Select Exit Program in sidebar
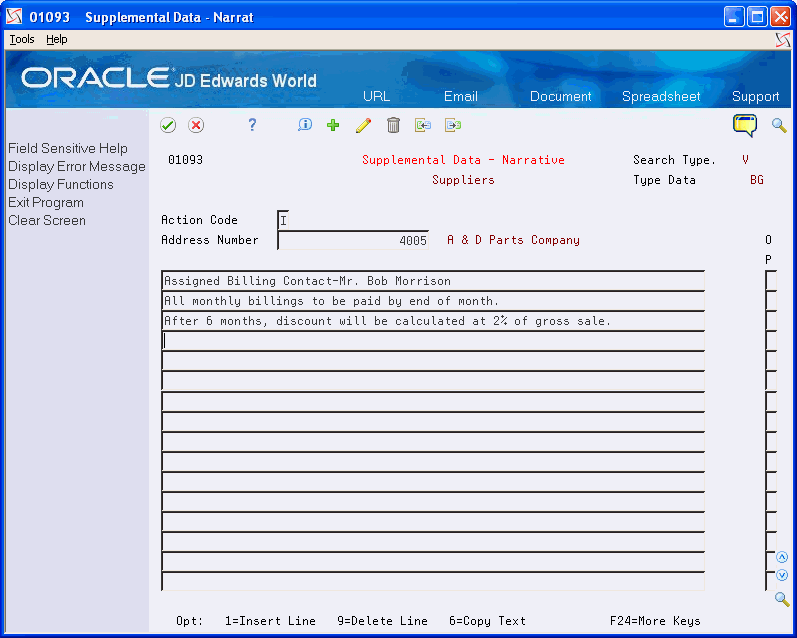The image size is (797, 638). 46,202
